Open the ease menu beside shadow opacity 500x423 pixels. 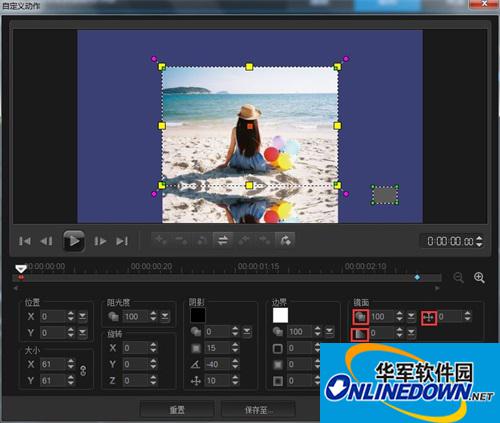click(247, 332)
